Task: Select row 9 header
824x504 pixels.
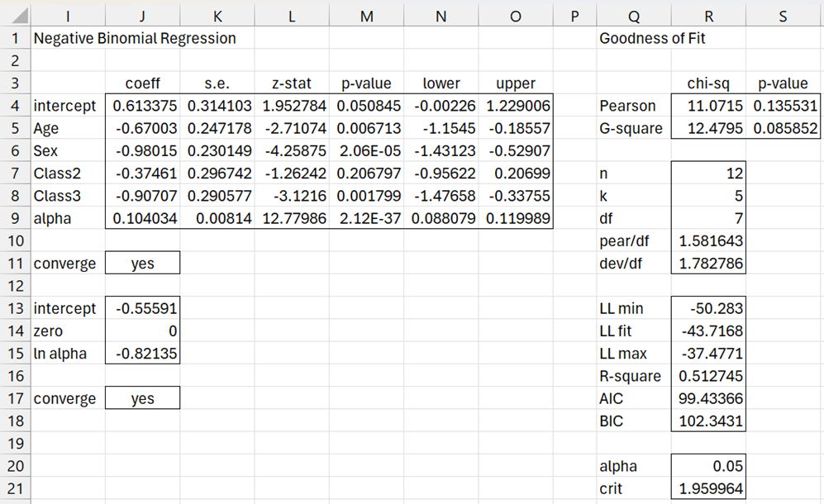Action: click(x=15, y=219)
